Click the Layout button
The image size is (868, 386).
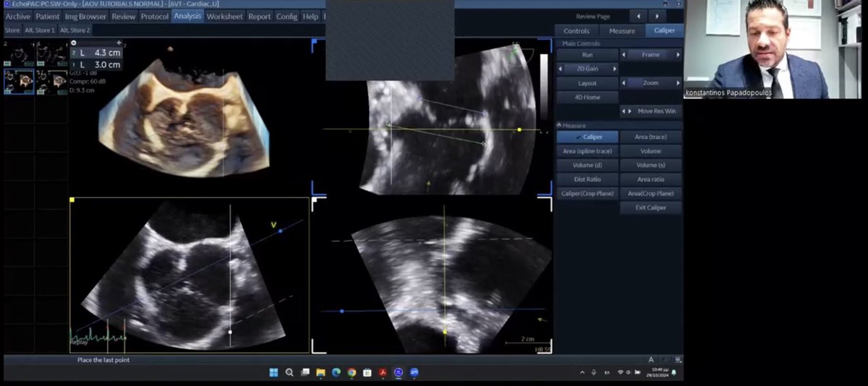tap(588, 83)
